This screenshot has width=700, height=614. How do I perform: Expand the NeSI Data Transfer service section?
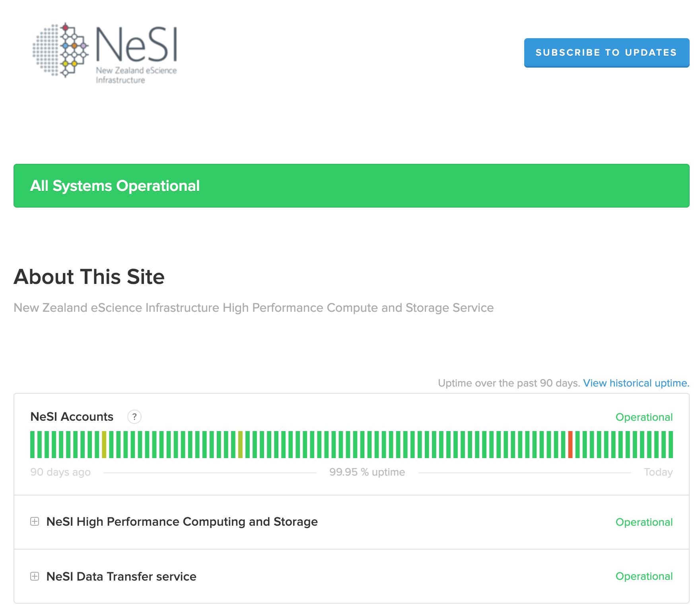(x=122, y=576)
